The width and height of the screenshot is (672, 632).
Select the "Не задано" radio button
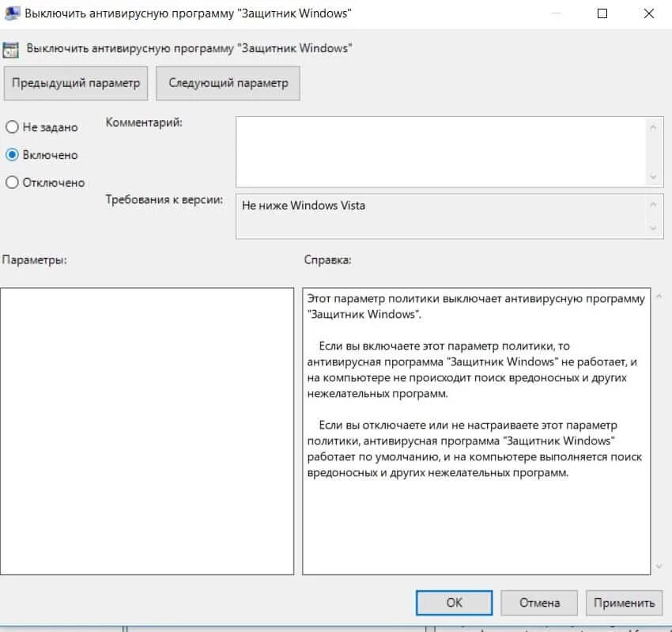pos(12,127)
